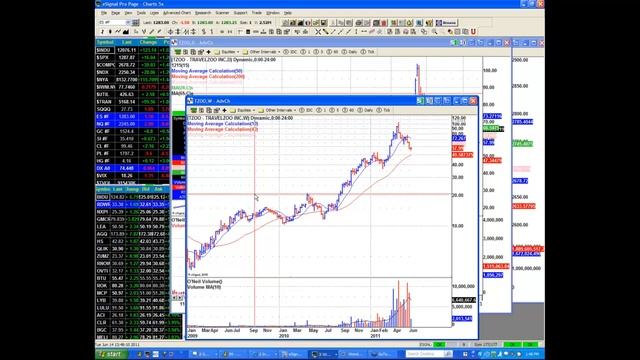Viewport: 640px width, 360px height.
Task: Open Other Intervals dropdown in TZOO,D window
Action: point(262,52)
